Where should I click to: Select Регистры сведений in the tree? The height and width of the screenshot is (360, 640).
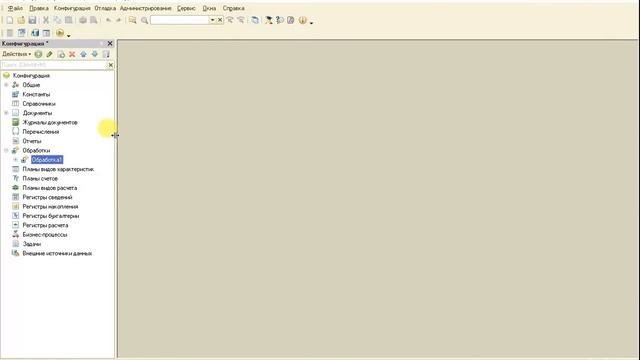click(47, 197)
